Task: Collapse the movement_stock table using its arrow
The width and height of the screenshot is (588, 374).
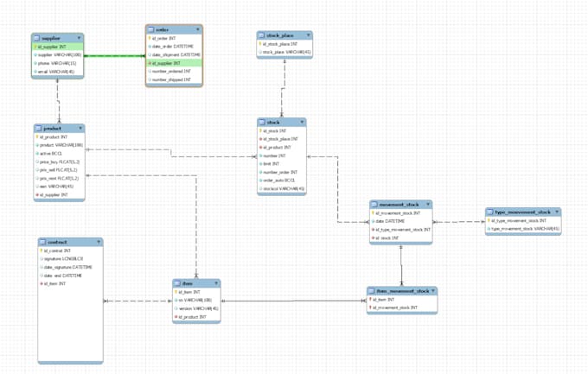Action: click(x=428, y=205)
